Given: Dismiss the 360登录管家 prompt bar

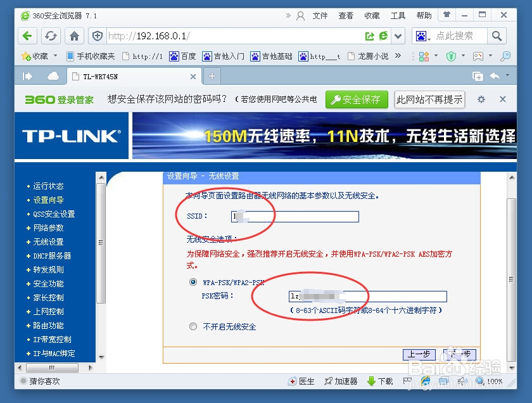Looking at the screenshot, I should click(x=503, y=99).
